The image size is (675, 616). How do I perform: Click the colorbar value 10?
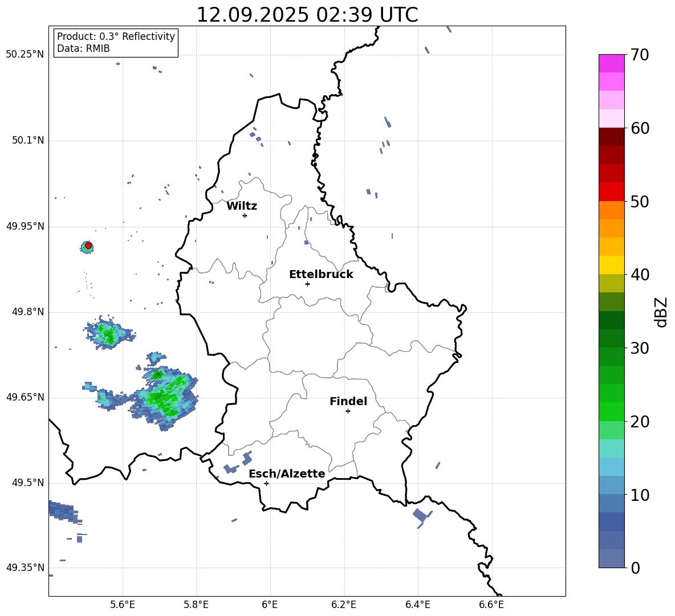[x=640, y=495]
